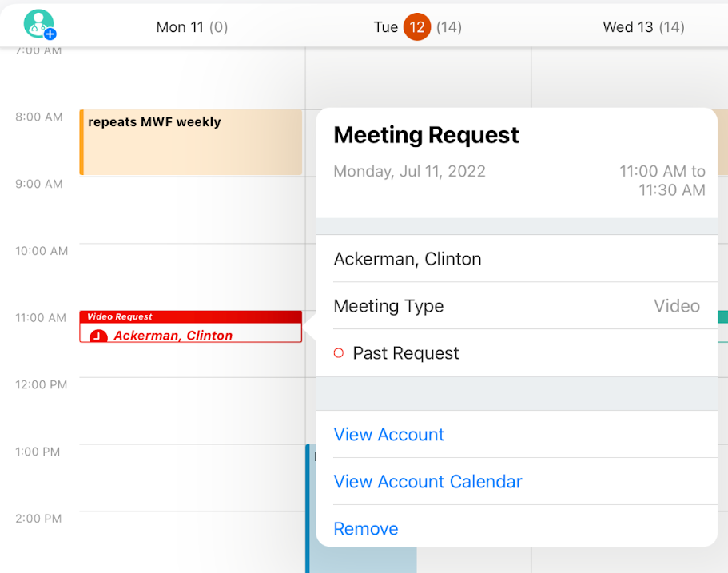
Task: Click the red circle beside Past Request
Action: [339, 353]
